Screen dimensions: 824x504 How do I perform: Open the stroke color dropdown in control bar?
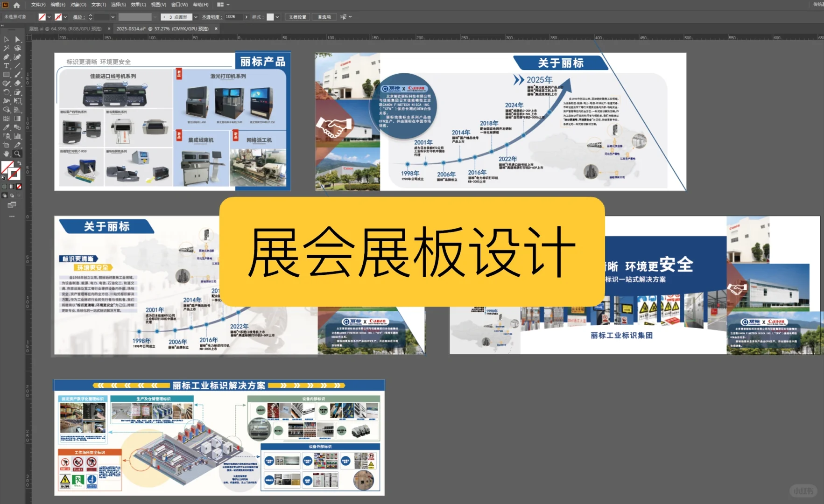(x=65, y=17)
